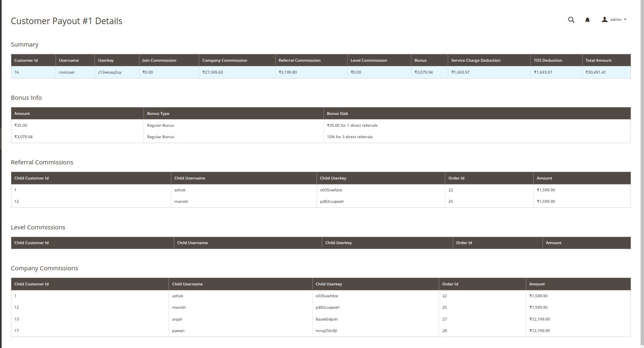The width and height of the screenshot is (644, 348).
Task: Click the Level Commissions section heading
Action: click(x=38, y=227)
